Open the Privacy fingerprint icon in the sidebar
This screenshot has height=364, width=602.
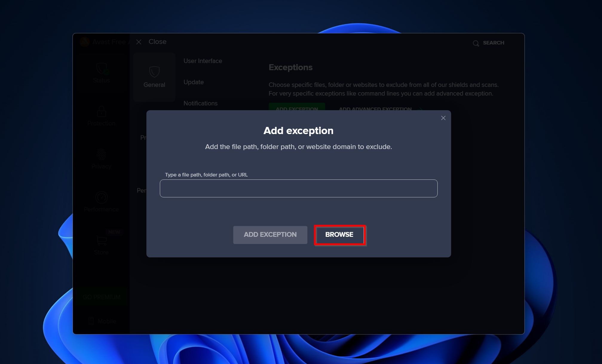pyautogui.click(x=101, y=154)
